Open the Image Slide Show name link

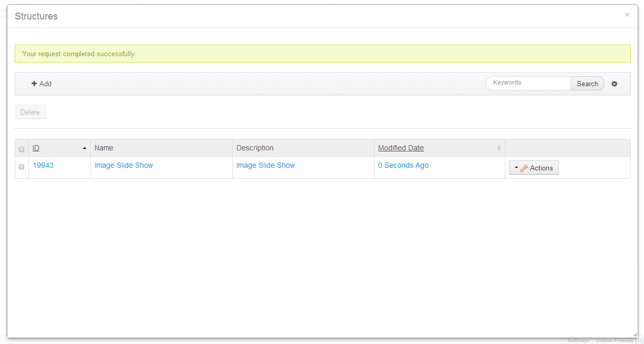pyautogui.click(x=123, y=165)
